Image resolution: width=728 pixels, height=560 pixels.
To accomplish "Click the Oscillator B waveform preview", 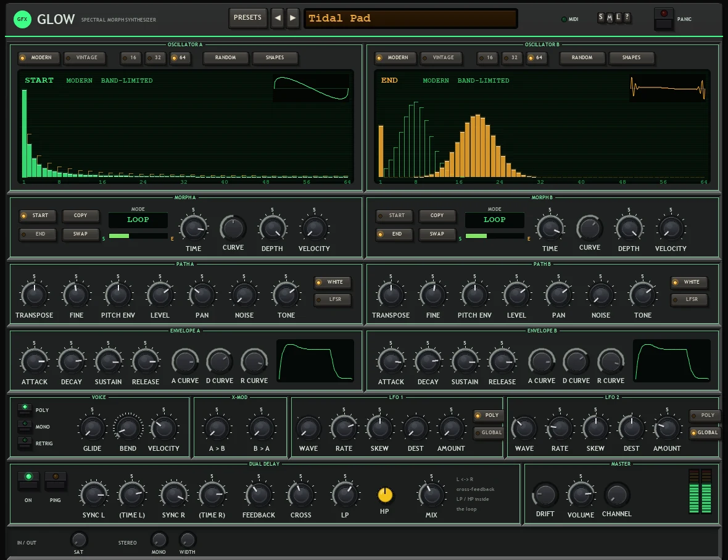I will point(668,88).
